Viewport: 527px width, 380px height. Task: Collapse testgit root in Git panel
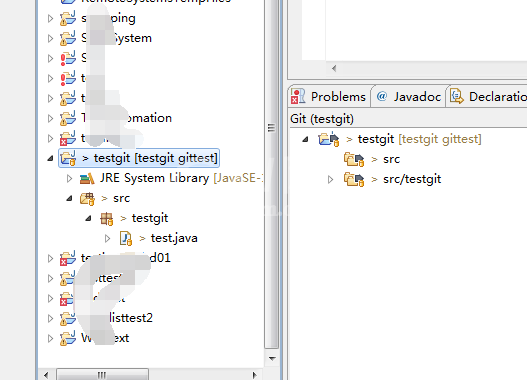pyautogui.click(x=305, y=139)
